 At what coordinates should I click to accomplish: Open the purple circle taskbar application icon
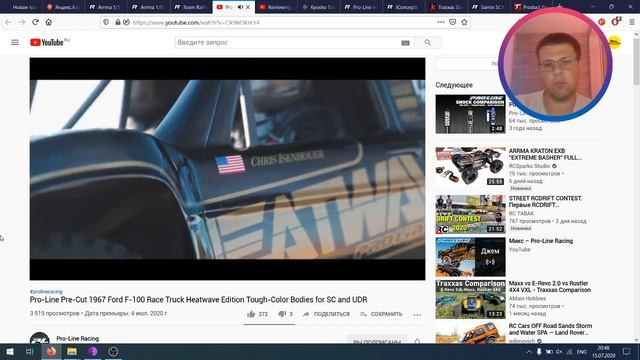tap(93, 351)
